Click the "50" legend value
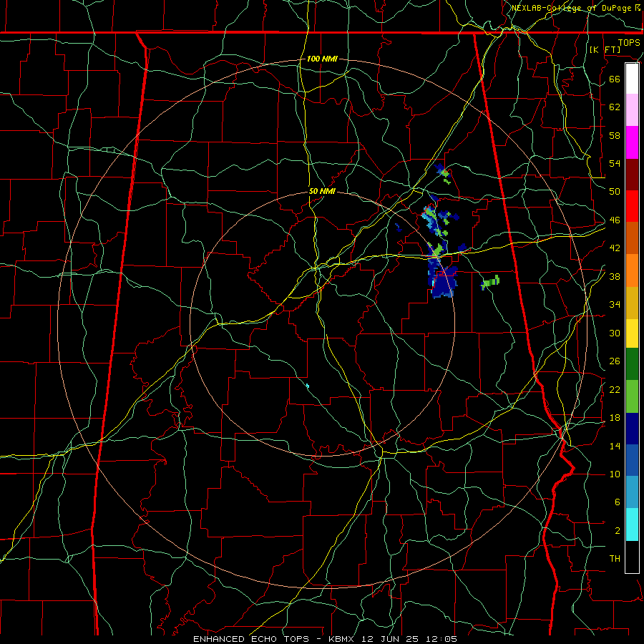The width and height of the screenshot is (644, 644). coord(615,191)
